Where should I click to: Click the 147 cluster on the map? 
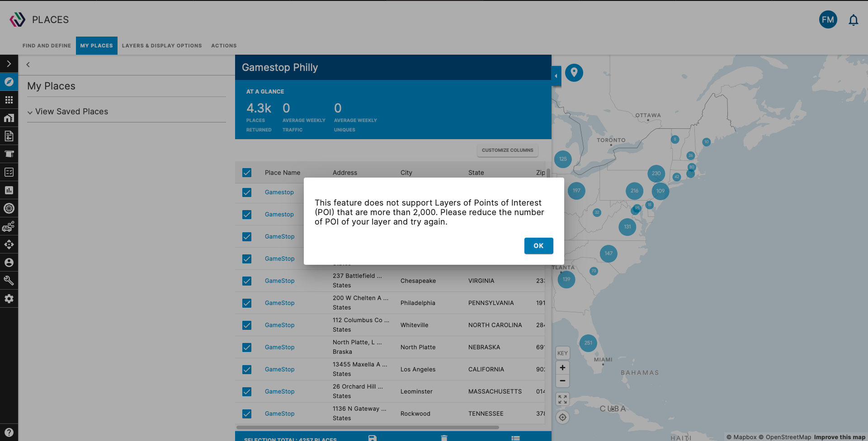tap(609, 253)
